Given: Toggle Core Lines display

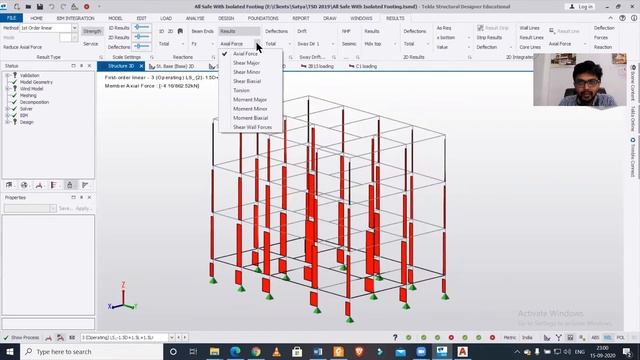Looking at the screenshot, I should click(x=530, y=47).
